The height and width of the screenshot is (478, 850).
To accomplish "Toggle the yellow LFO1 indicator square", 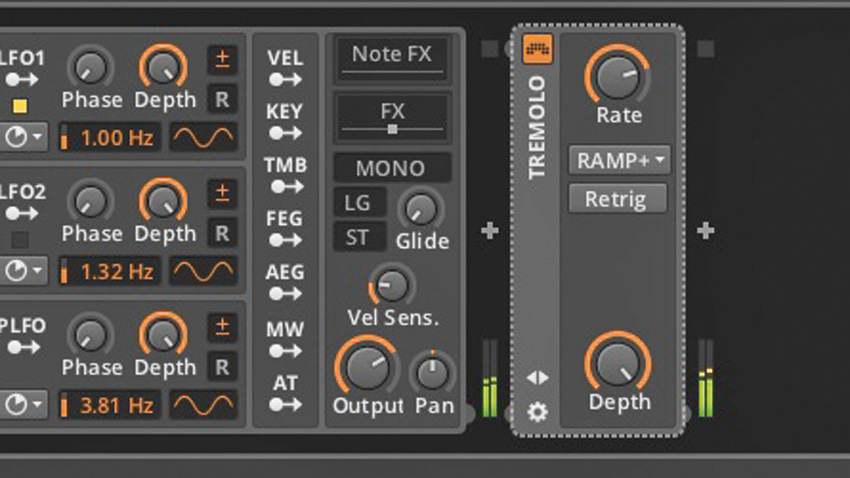I will coord(20,106).
